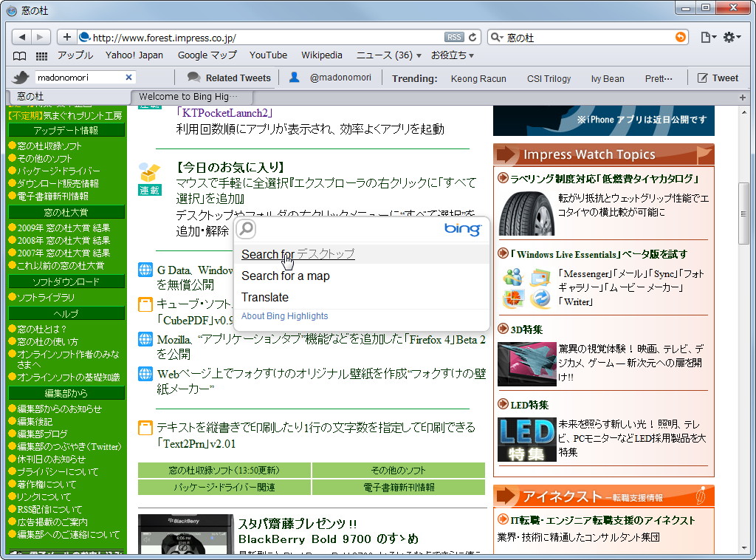Image resolution: width=756 pixels, height=560 pixels.
Task: Open the @madonomori profile via the person icon
Action: pyautogui.click(x=295, y=77)
